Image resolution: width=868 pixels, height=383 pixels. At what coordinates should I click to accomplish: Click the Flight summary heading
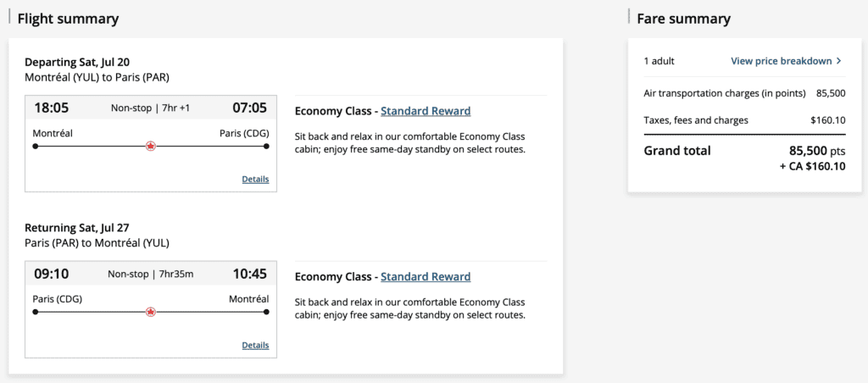68,19
